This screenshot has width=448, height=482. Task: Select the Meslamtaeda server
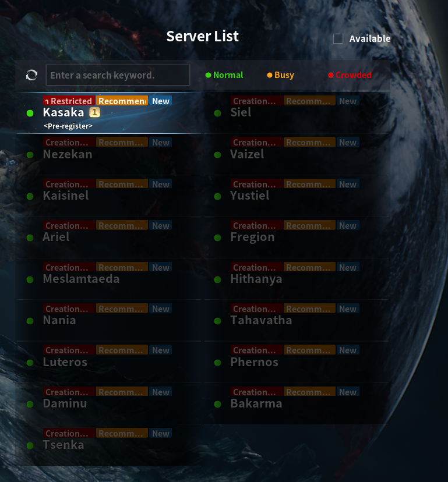[x=109, y=279]
